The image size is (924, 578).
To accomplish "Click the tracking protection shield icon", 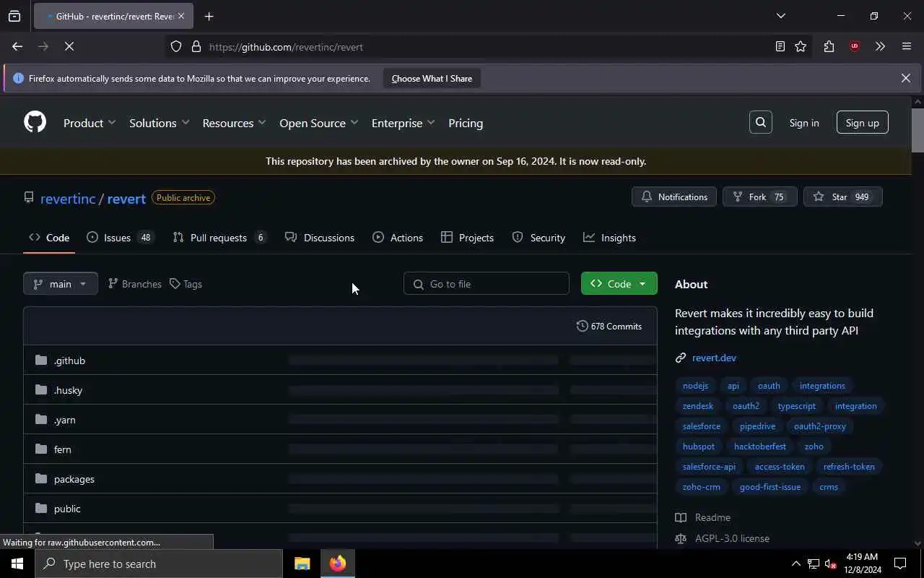I will pos(176,47).
